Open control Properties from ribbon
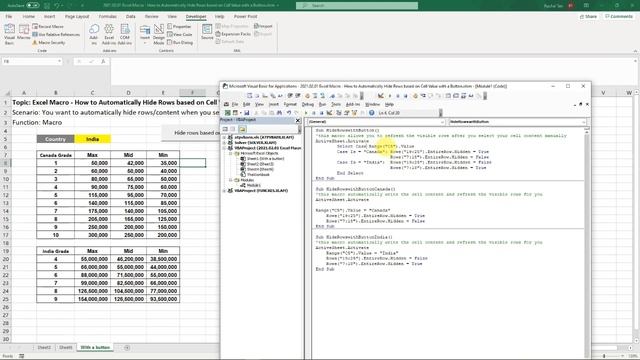This screenshot has height=360, width=640. [x=179, y=27]
